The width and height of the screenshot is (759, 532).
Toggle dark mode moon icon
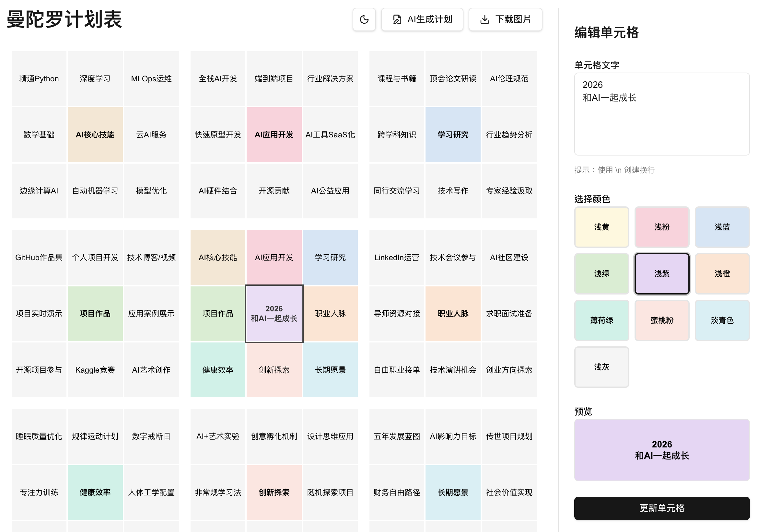364,19
